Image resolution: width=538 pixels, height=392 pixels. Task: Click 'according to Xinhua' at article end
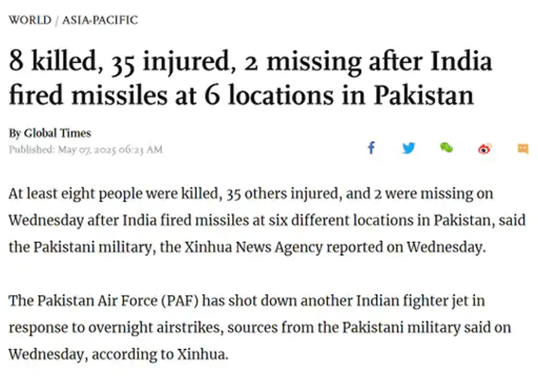[161, 354]
